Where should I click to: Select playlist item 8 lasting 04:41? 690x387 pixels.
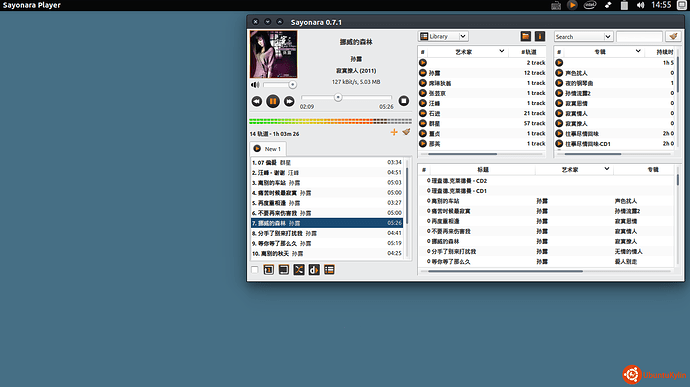click(x=327, y=233)
